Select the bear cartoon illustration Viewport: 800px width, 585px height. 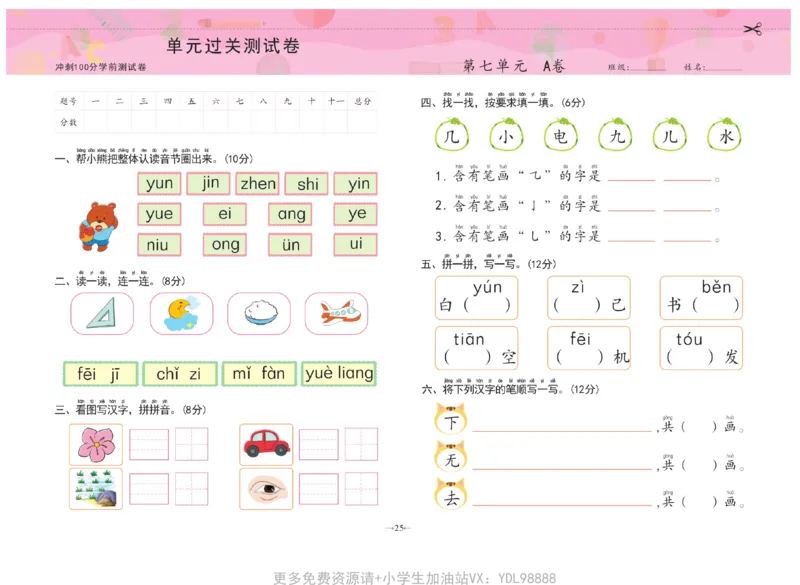(x=98, y=228)
